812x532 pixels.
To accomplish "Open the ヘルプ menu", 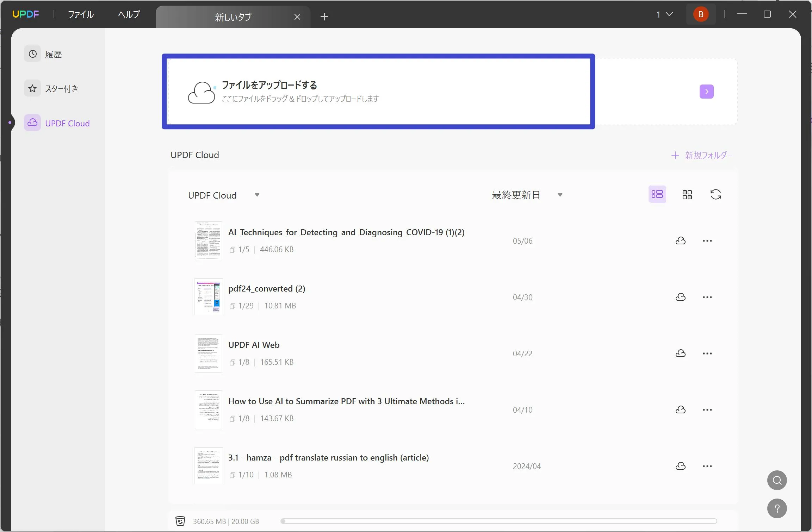I will coord(129,14).
